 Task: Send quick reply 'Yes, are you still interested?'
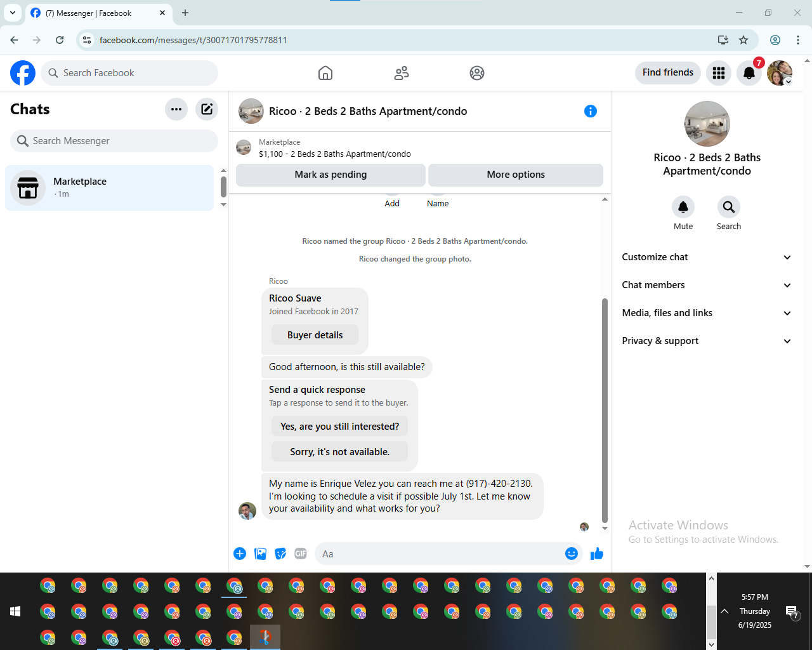tap(340, 427)
